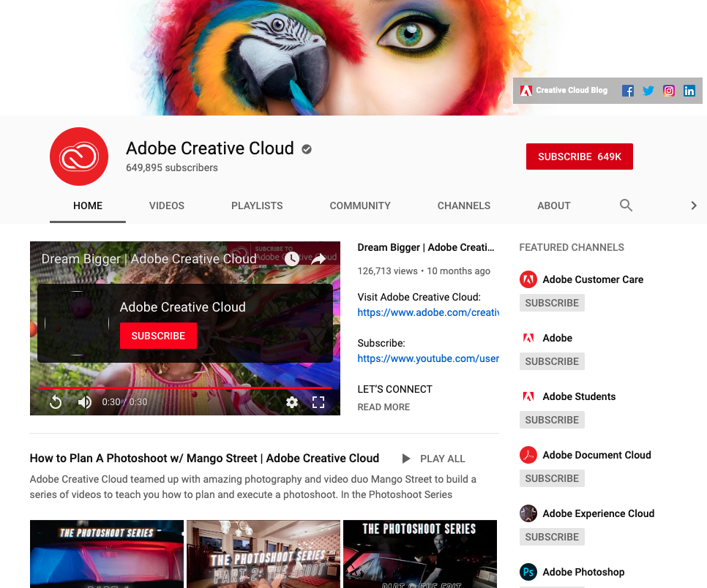Mute the video player audio
This screenshot has width=707, height=588.
coord(84,402)
